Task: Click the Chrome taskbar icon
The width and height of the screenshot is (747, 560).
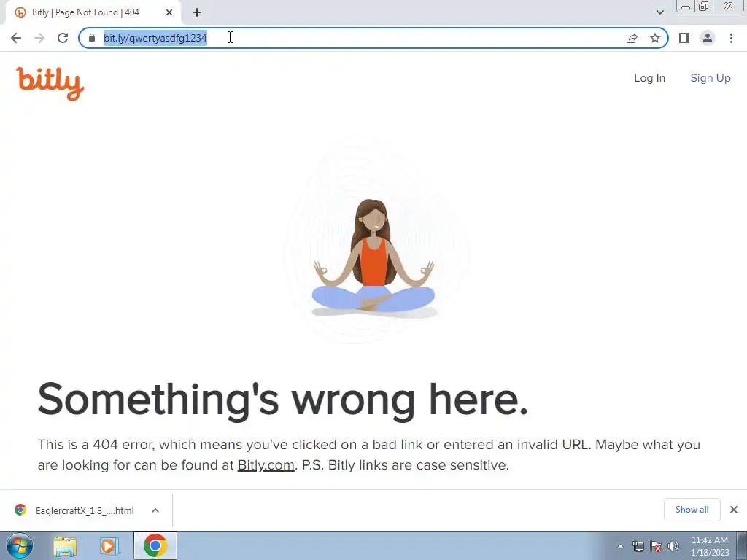Action: (155, 545)
